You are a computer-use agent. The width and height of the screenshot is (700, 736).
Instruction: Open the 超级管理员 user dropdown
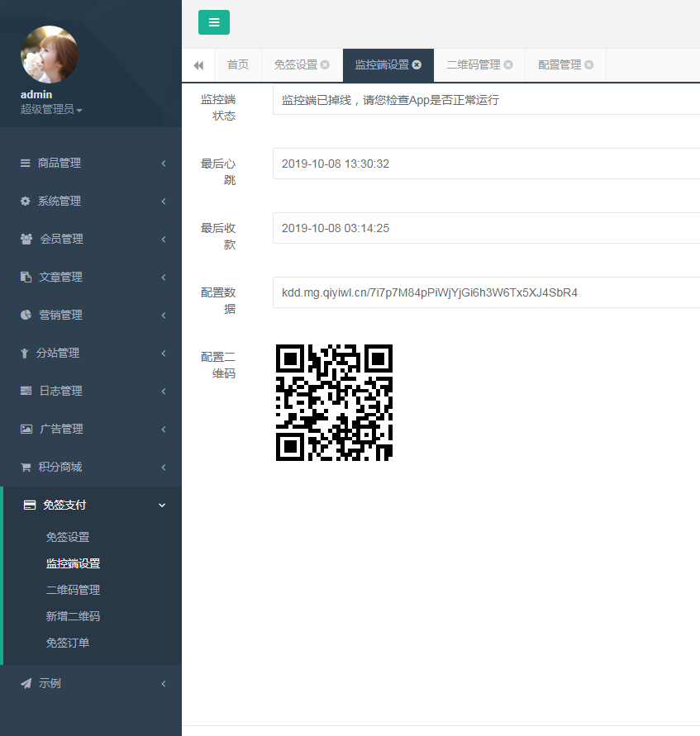pyautogui.click(x=51, y=109)
